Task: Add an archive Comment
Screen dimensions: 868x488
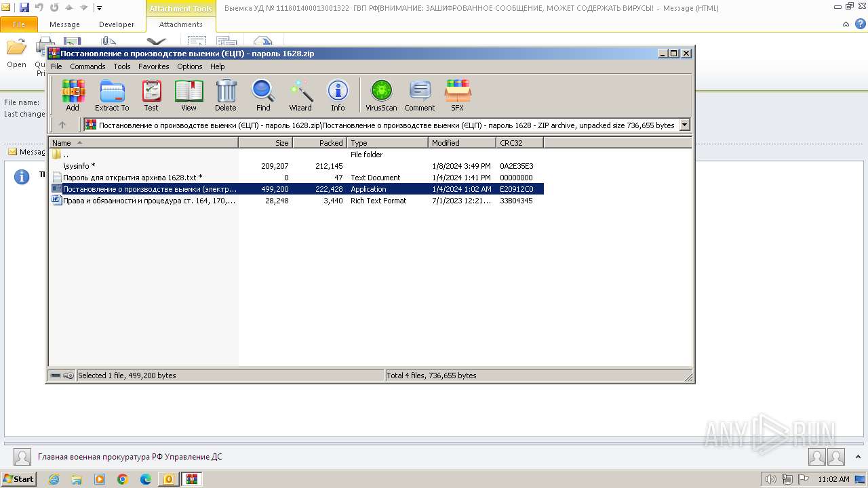Action: coord(420,95)
